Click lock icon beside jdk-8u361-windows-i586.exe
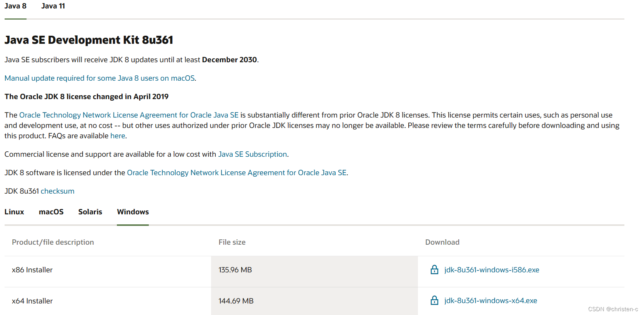The image size is (644, 315). pyautogui.click(x=434, y=270)
